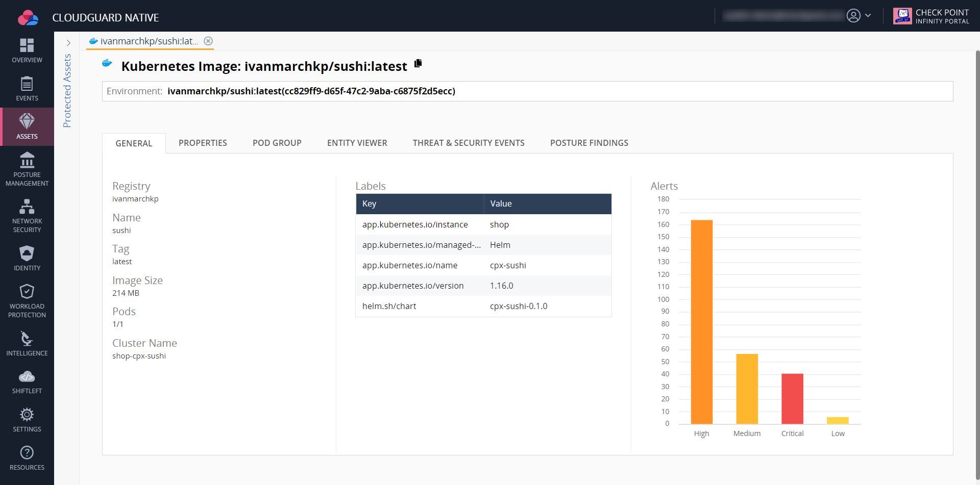Click the Registry value 'ivanmarchkp'
The width and height of the screenshot is (980, 485).
pos(135,199)
